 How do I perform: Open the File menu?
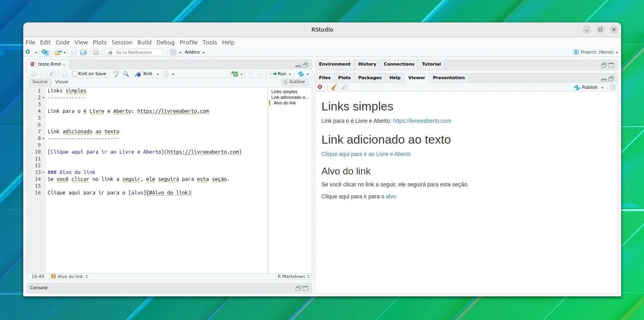[x=30, y=42]
